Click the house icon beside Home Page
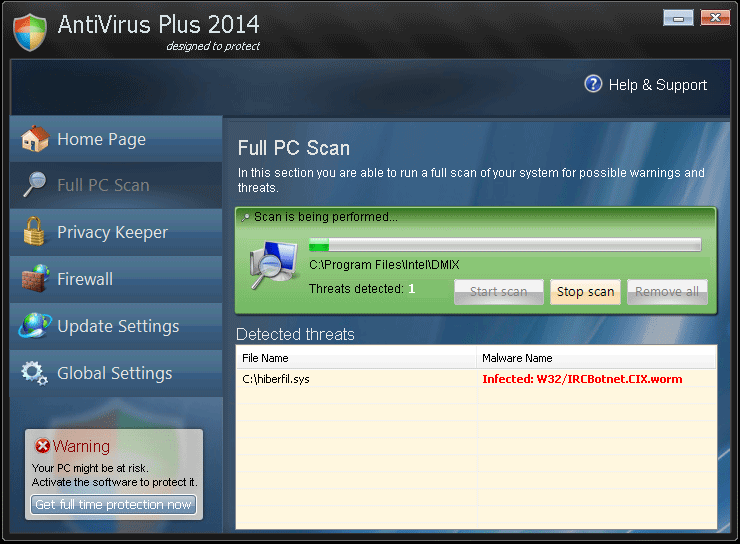 point(35,139)
